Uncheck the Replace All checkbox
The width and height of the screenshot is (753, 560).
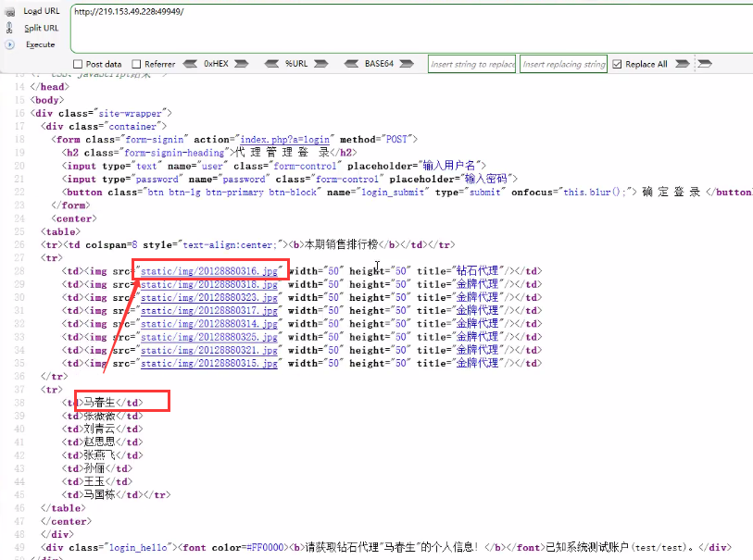tap(618, 64)
